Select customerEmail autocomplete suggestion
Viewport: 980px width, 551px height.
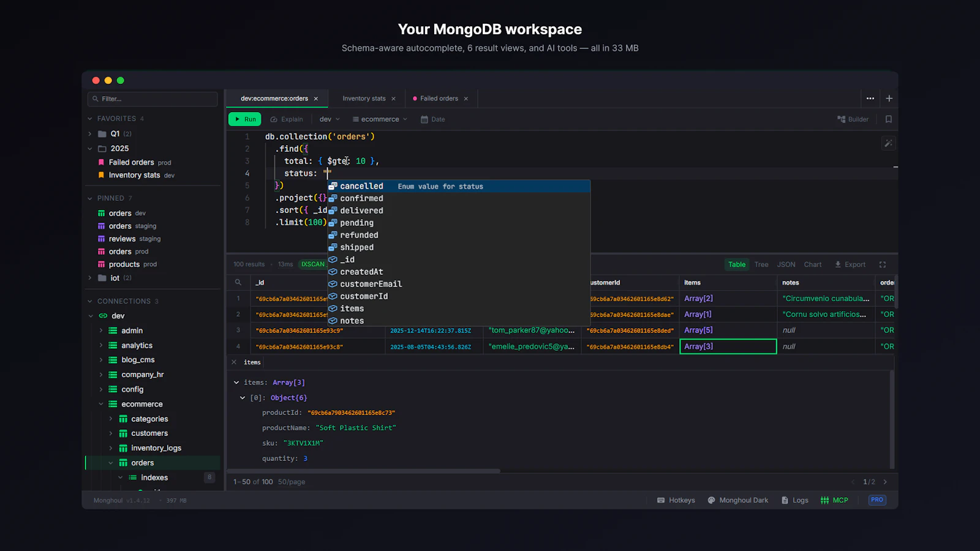(459, 284)
